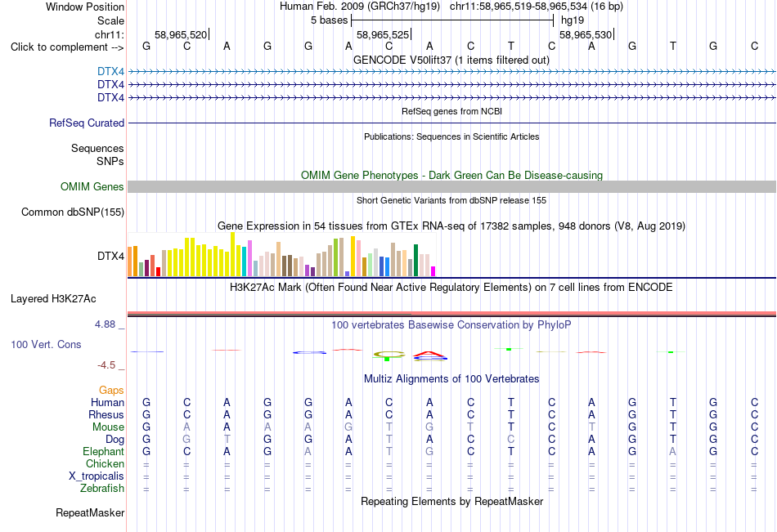This screenshot has height=532, width=777.
Task: Click the 58,965,520 ruler position label
Action: pos(181,34)
